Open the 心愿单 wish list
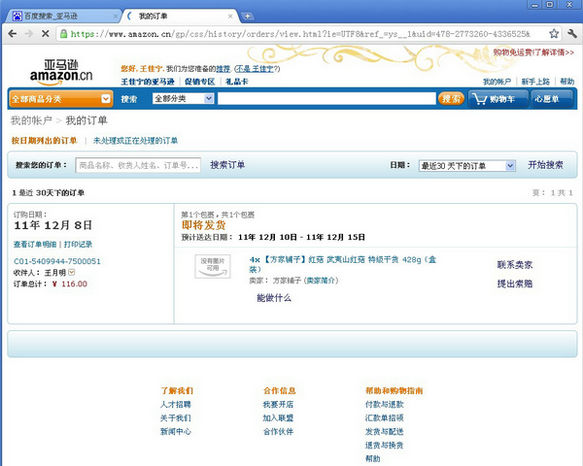This screenshot has width=583, height=466. click(x=551, y=99)
